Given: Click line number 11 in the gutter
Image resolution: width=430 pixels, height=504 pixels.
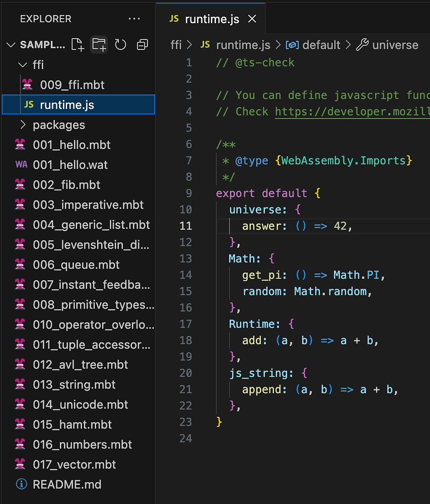Looking at the screenshot, I should (x=186, y=226).
